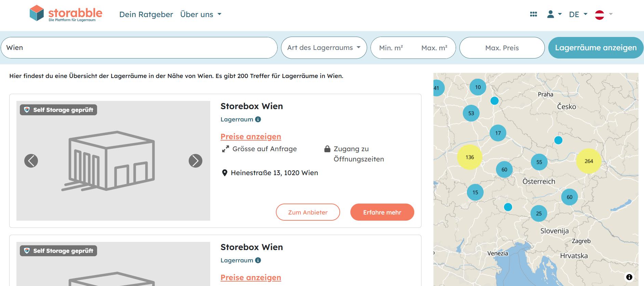The width and height of the screenshot is (644, 286).
Task: Select map cluster 17
Action: pyautogui.click(x=498, y=133)
